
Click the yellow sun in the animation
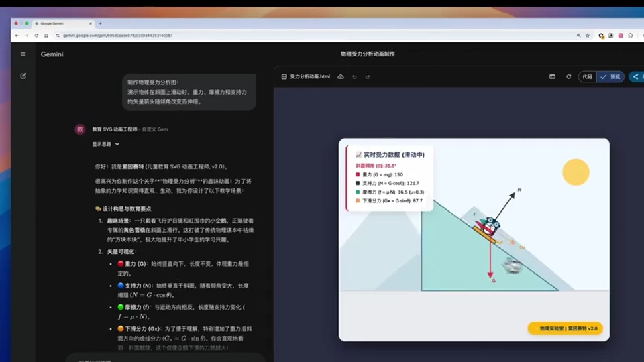[x=576, y=172]
